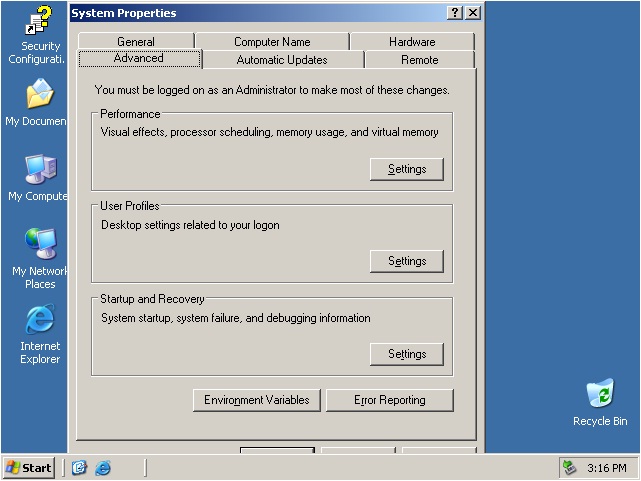Switch to the Hardware tab

(412, 42)
